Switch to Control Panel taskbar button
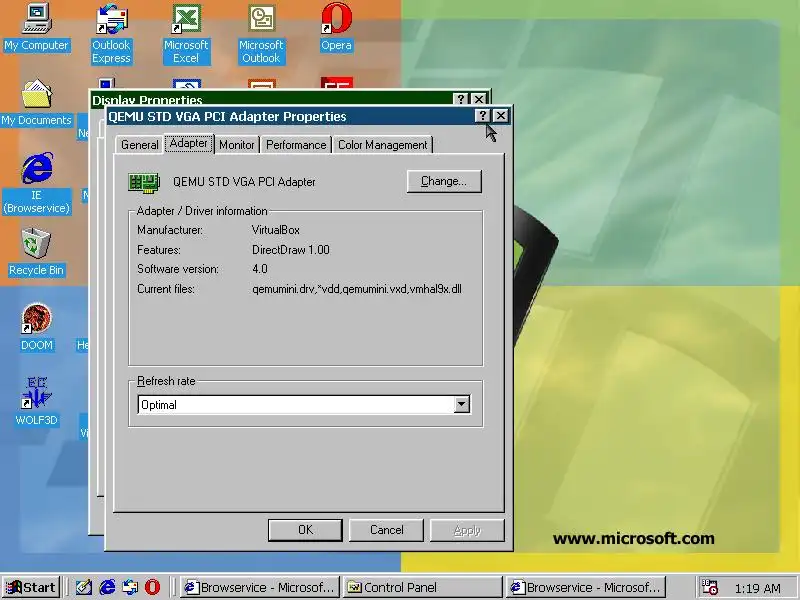800x600 pixels. point(423,587)
